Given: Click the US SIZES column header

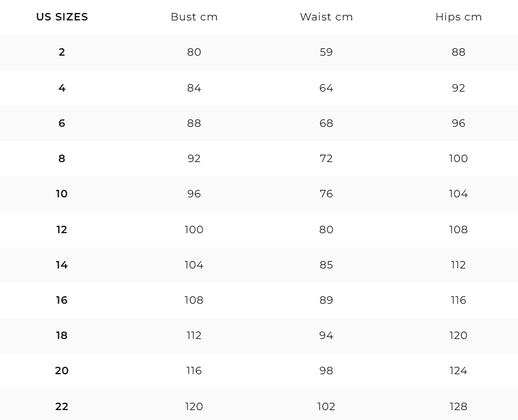Looking at the screenshot, I should 62,17.
